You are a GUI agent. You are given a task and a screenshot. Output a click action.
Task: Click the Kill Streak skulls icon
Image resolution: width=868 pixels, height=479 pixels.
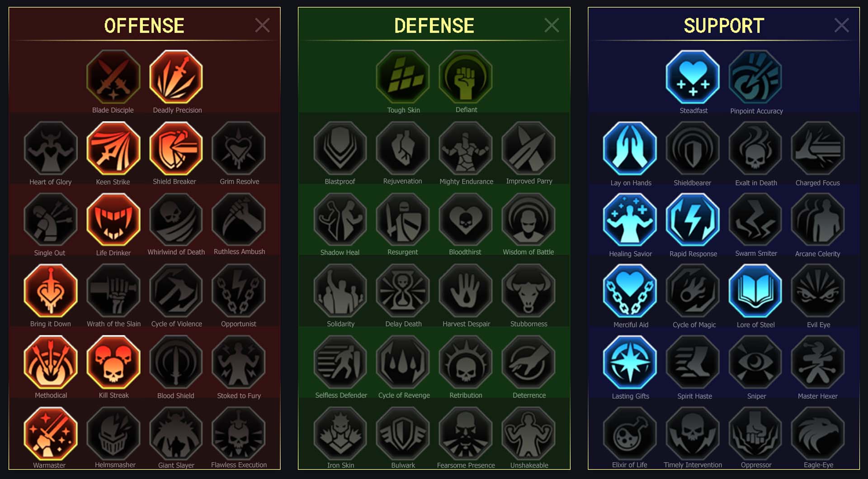pos(113,362)
